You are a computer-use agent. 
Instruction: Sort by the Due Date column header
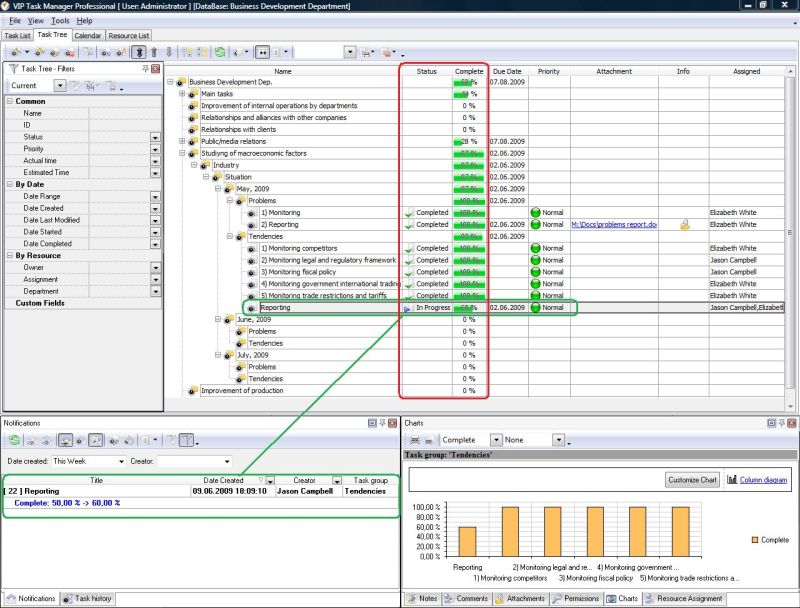click(507, 71)
